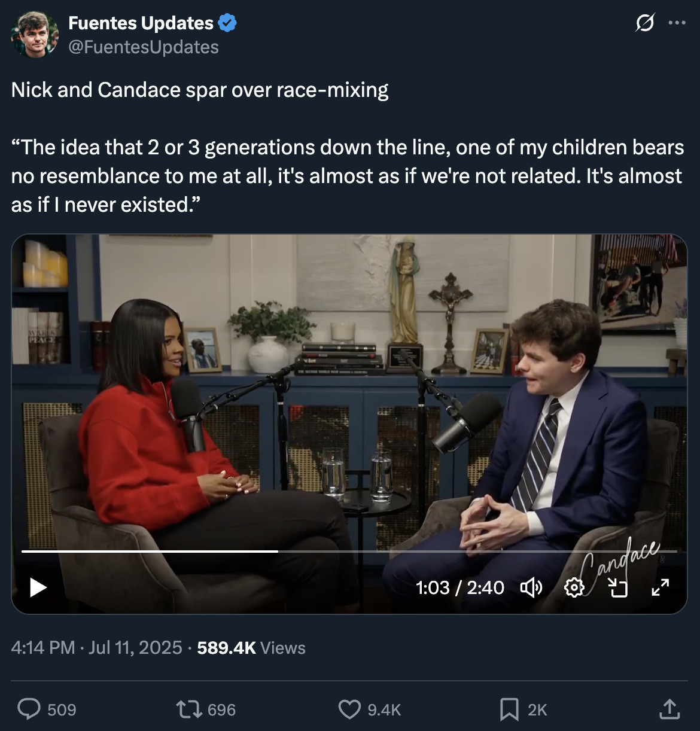This screenshot has height=731, width=700.
Task: Click the Grok icon on post
Action: pos(644,23)
